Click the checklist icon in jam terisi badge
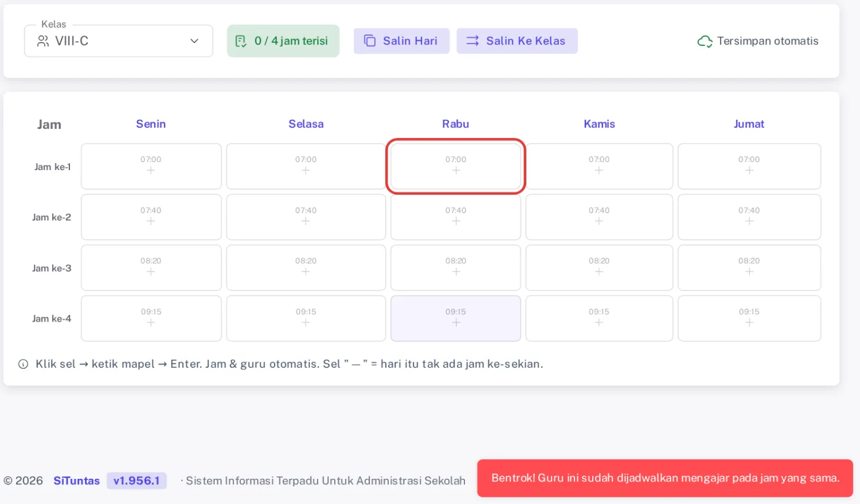This screenshot has height=504, width=860. coord(241,41)
